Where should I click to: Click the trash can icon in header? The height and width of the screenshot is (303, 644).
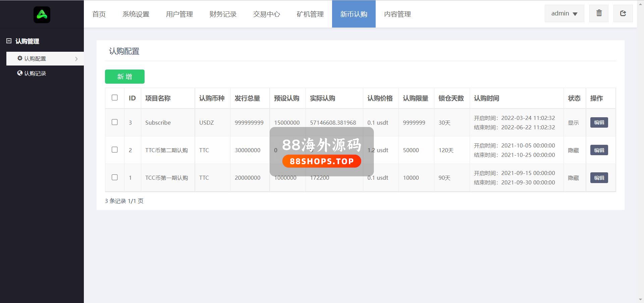click(x=599, y=13)
